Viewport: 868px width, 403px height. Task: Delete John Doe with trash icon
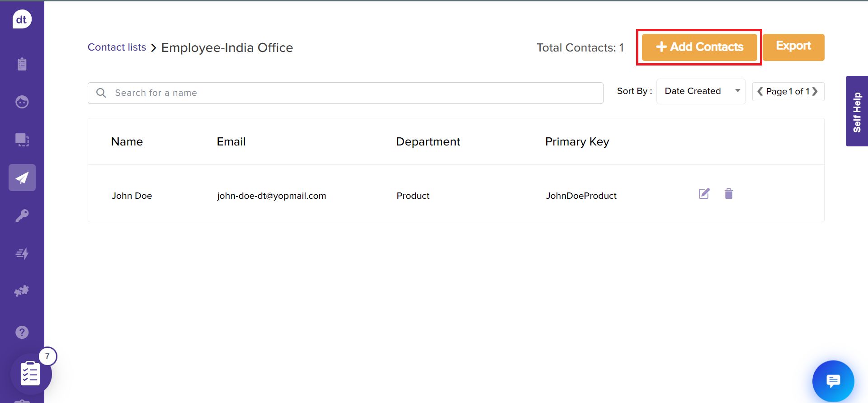point(728,194)
